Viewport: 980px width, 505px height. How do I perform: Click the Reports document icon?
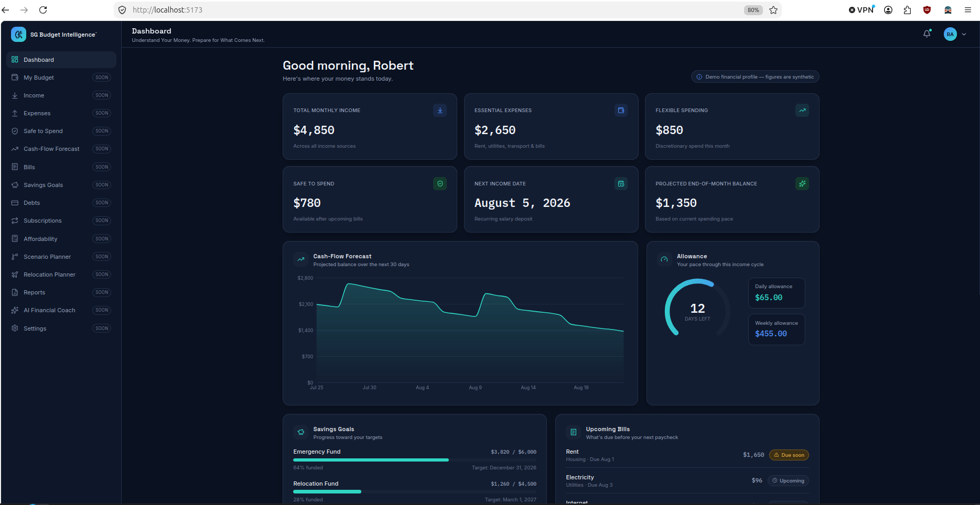click(x=15, y=292)
